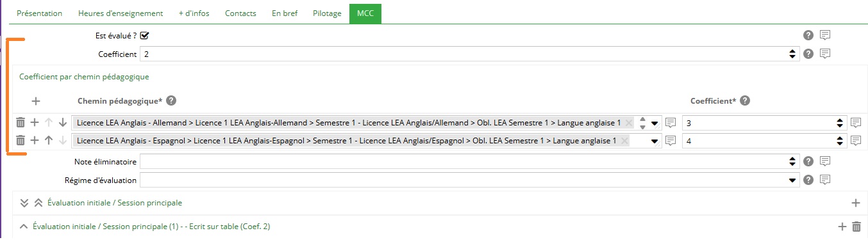Screen dimensions: 868x240
Task: Add a new Évaluation initiale session item
Action: (855, 203)
